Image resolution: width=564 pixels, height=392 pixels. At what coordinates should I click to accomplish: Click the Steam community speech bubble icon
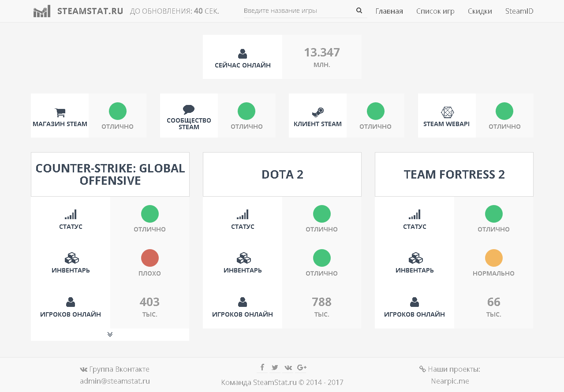click(x=189, y=110)
